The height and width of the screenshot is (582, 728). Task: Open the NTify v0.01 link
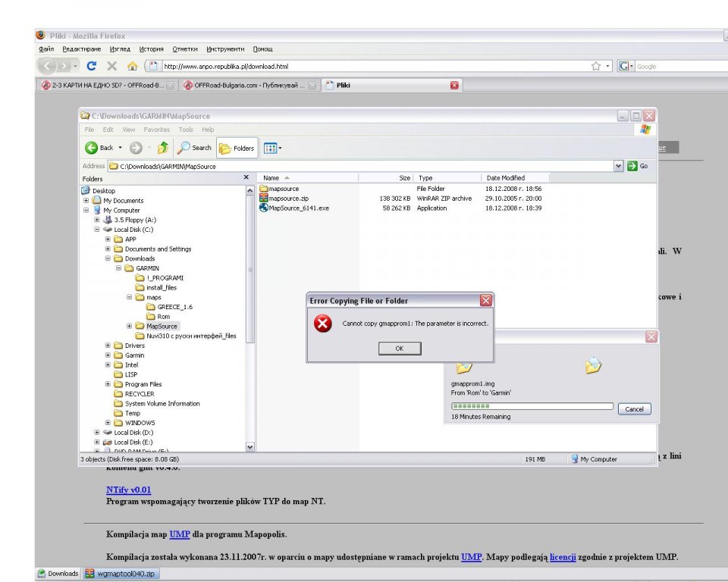[x=128, y=490]
